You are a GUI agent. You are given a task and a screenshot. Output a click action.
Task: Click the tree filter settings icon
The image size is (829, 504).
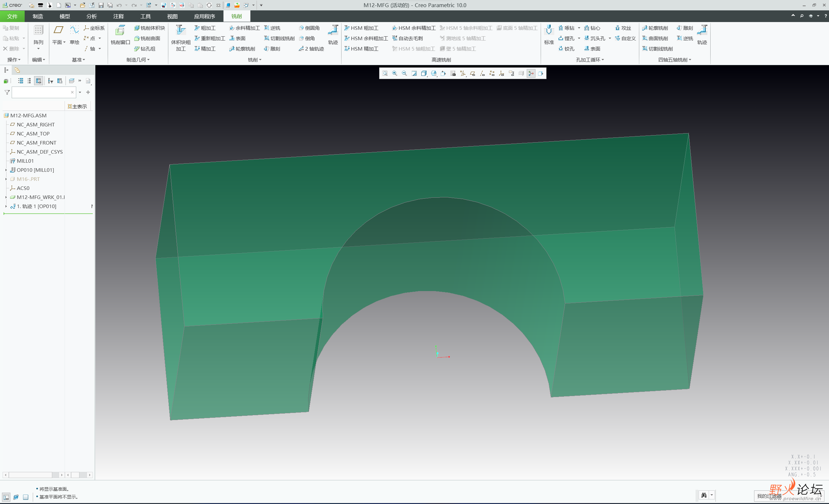point(51,81)
